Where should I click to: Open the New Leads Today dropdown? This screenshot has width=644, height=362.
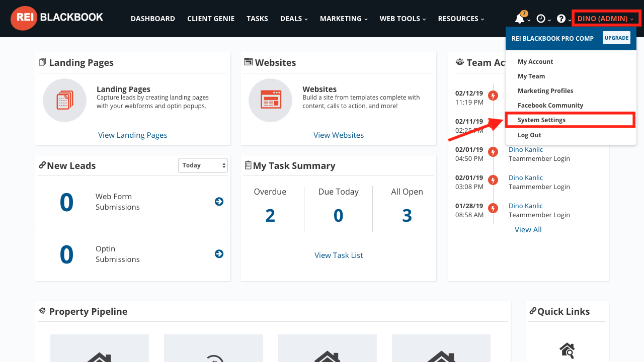(x=203, y=165)
